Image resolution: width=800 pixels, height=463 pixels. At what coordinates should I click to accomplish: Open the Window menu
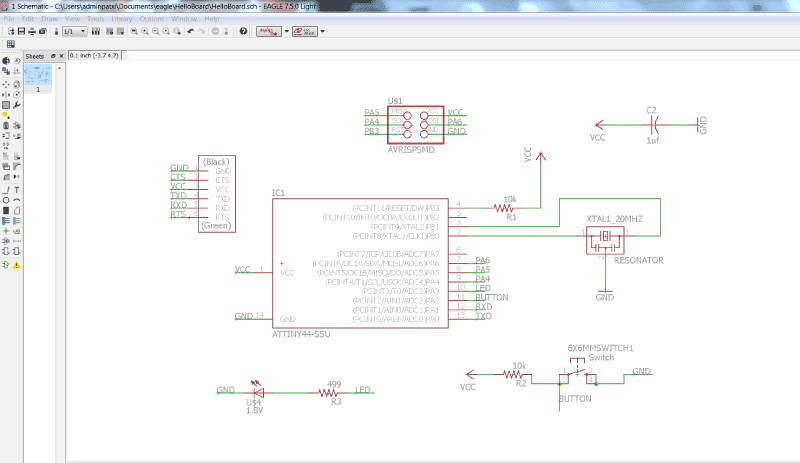[184, 19]
